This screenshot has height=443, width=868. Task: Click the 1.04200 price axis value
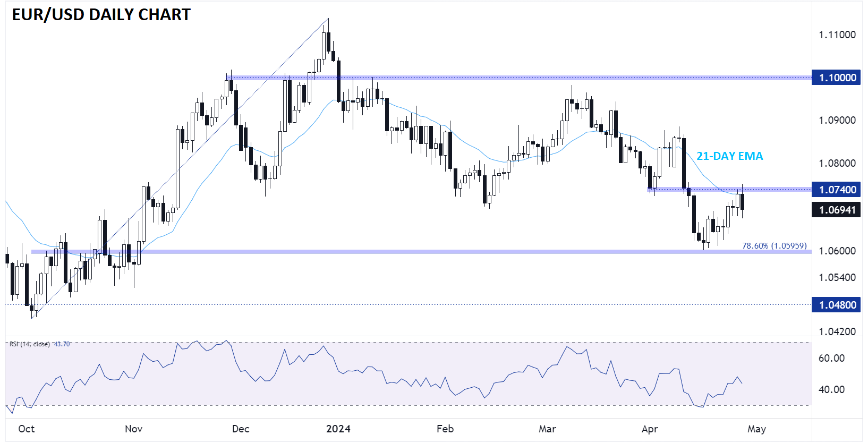pyautogui.click(x=837, y=332)
